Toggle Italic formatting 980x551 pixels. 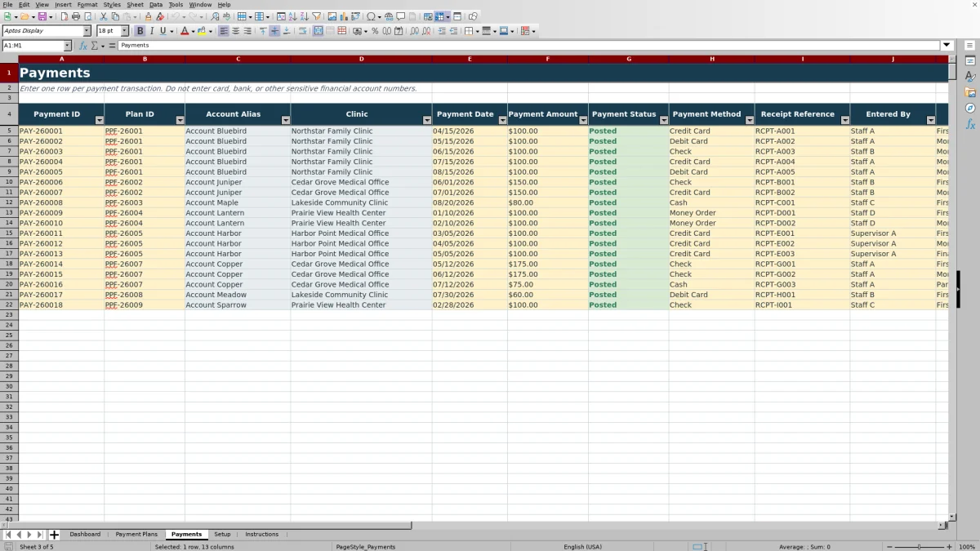[x=151, y=31]
